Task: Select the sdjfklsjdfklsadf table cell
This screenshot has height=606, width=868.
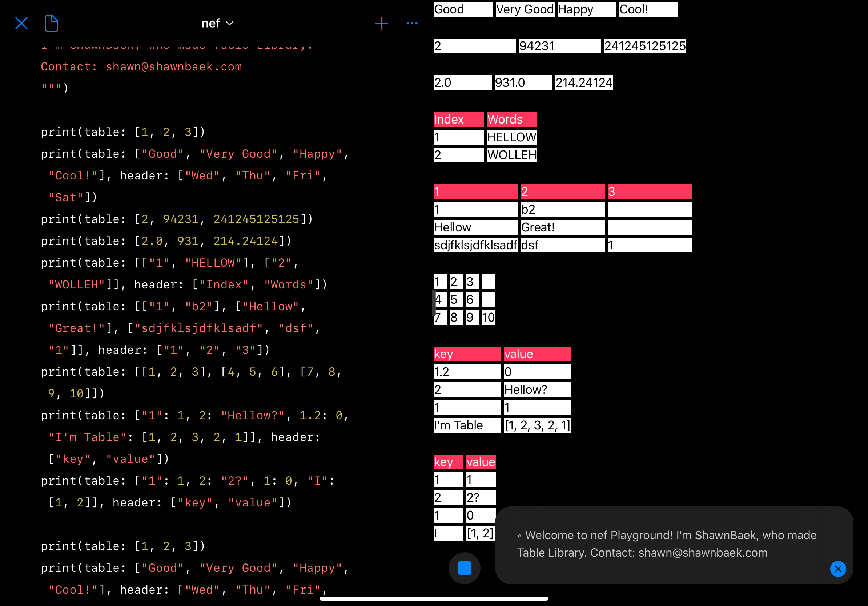Action: click(x=475, y=245)
